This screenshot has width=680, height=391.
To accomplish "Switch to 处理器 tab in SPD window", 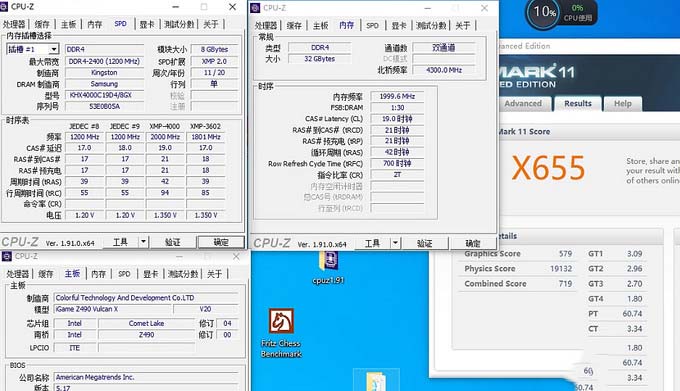I will [14, 24].
